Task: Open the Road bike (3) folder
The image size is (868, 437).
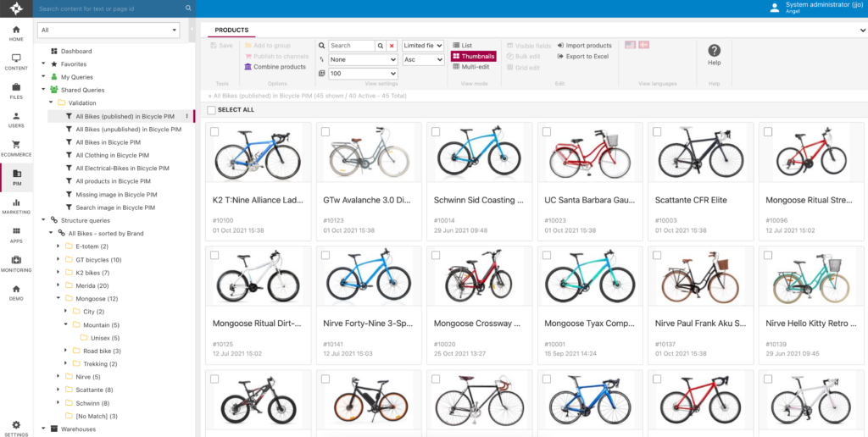Action: pyautogui.click(x=102, y=351)
